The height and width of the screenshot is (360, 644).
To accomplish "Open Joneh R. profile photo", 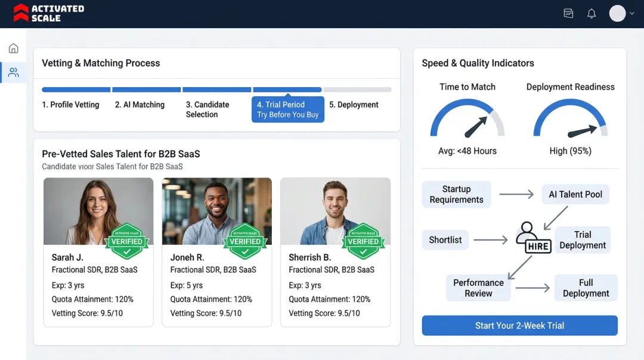I will 217,211.
